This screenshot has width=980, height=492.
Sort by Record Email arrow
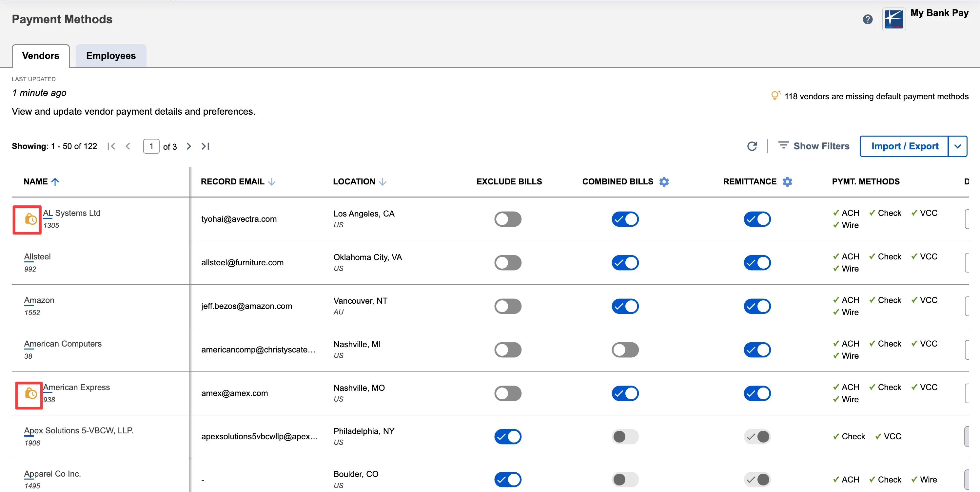click(x=272, y=182)
